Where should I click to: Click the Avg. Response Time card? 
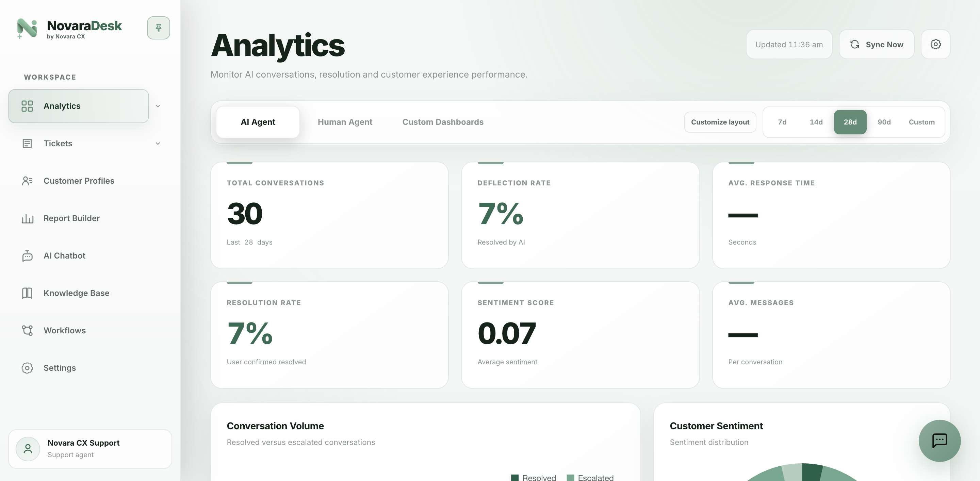pos(831,215)
